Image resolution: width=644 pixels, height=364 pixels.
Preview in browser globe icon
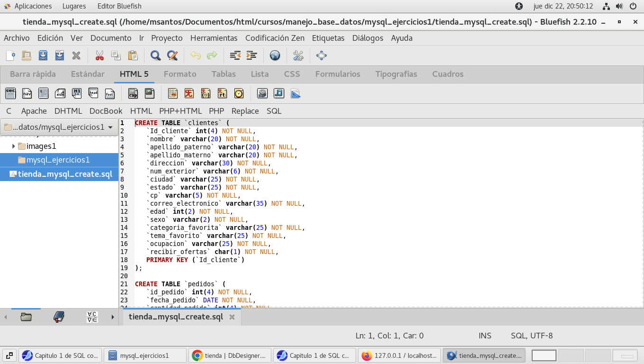275,55
